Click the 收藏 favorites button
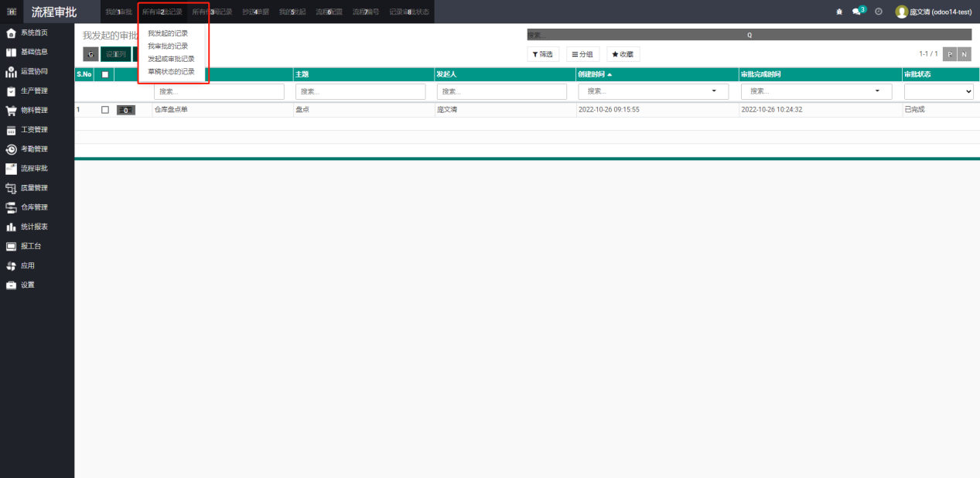This screenshot has width=980, height=478. coord(623,54)
